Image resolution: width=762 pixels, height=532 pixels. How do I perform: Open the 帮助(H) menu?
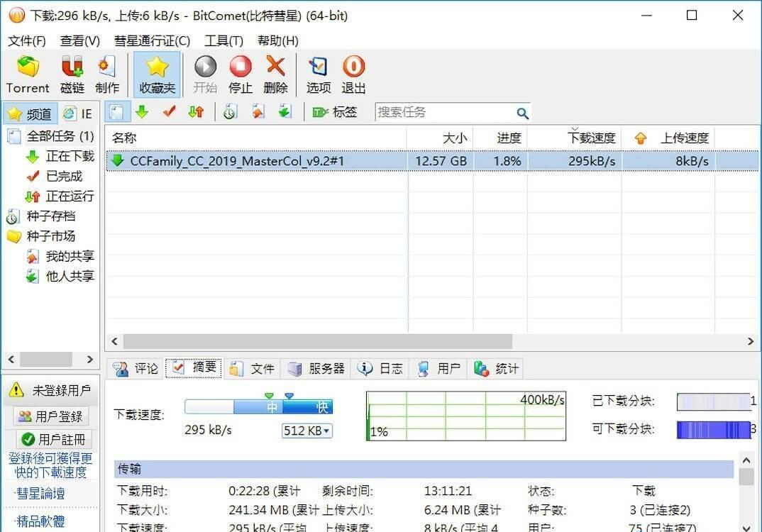(x=278, y=41)
